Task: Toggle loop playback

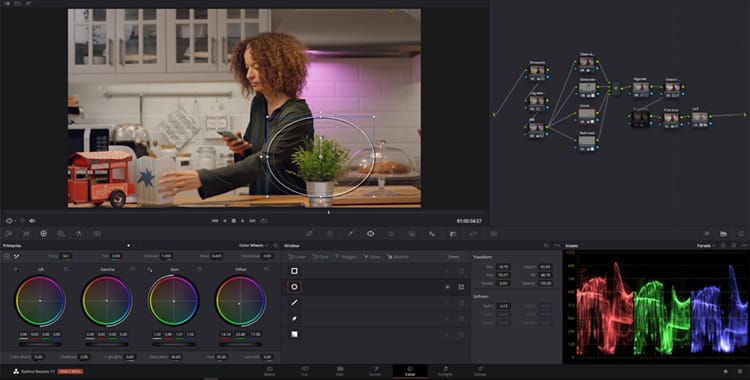Action: click(264, 221)
